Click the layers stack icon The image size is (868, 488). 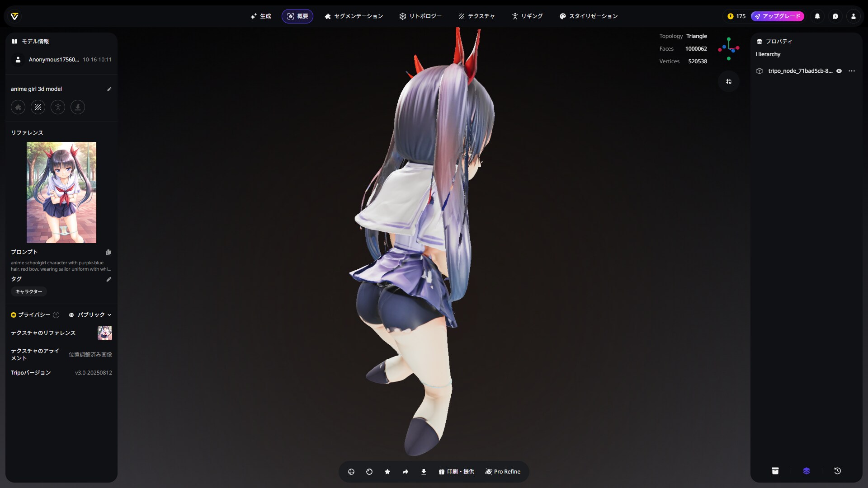click(x=807, y=471)
